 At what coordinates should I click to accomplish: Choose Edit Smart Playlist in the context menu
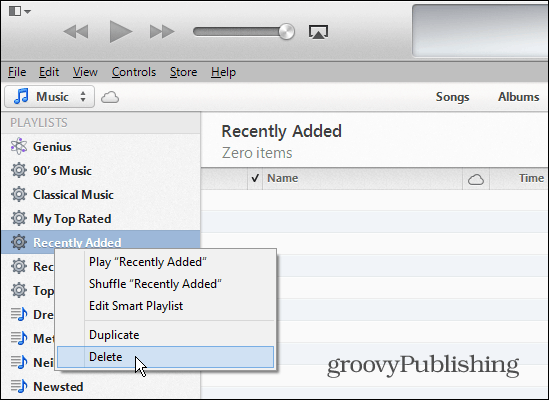pos(136,306)
